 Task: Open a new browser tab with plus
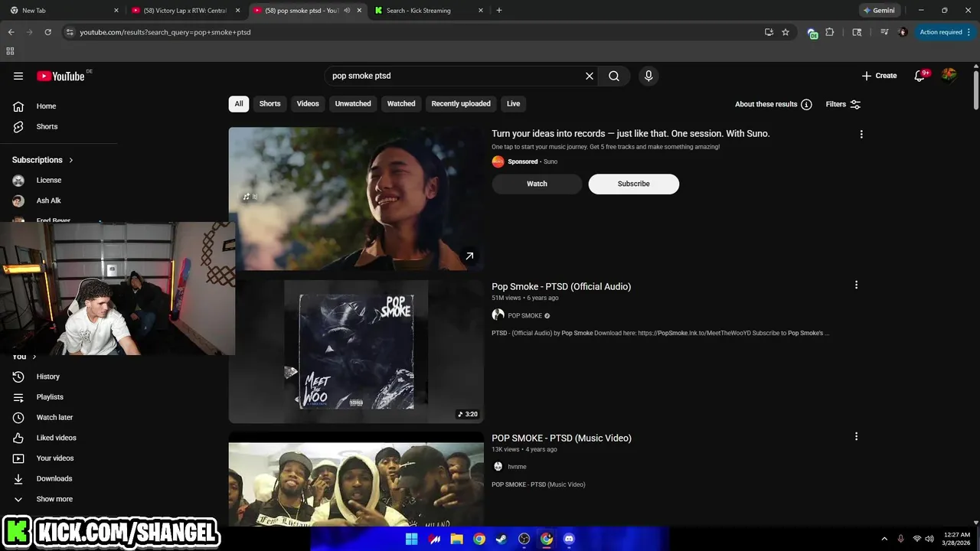click(499, 11)
